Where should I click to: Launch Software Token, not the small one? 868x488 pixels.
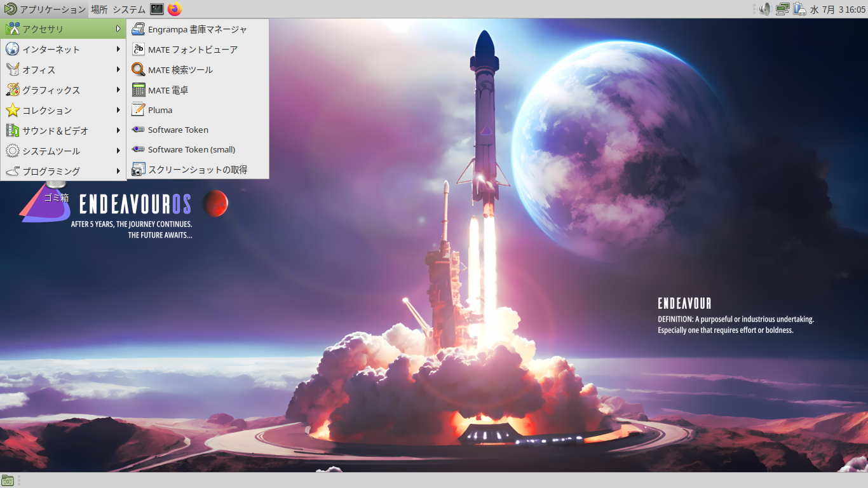tap(198, 130)
